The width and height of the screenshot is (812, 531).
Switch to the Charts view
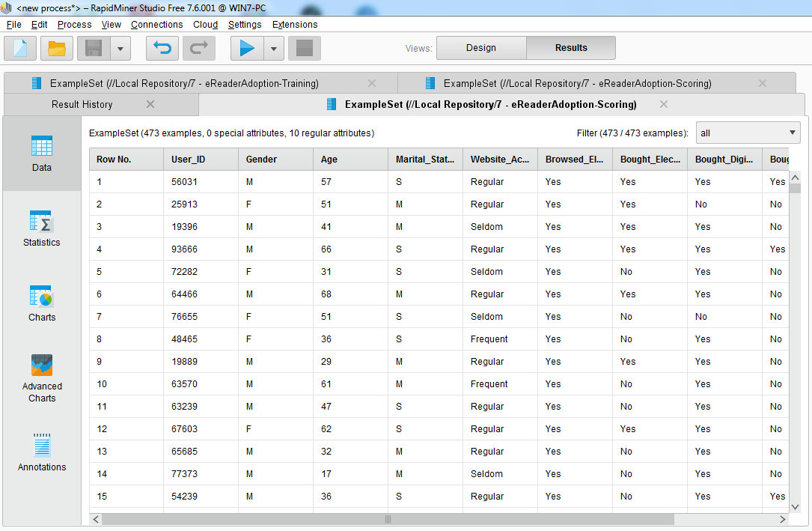41,303
